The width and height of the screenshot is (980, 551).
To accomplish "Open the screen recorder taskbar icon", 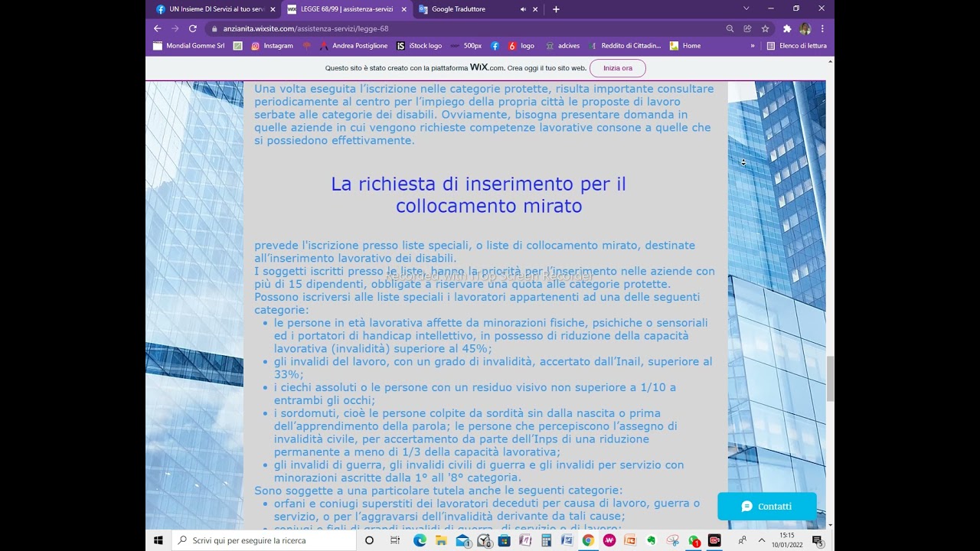I will pyautogui.click(x=714, y=540).
